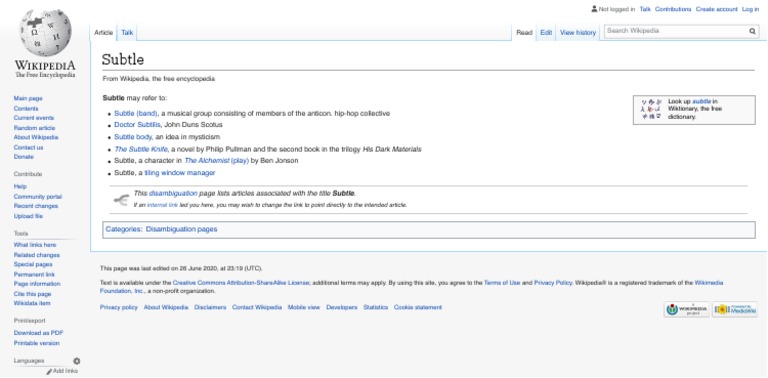Open Upload file link
This screenshot has height=378, width=768.
[28, 216]
